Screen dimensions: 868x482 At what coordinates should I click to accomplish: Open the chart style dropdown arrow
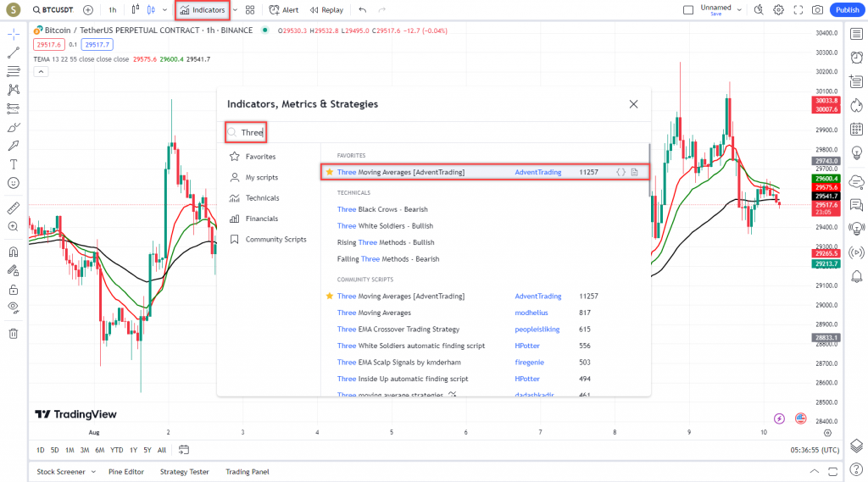[x=165, y=10]
